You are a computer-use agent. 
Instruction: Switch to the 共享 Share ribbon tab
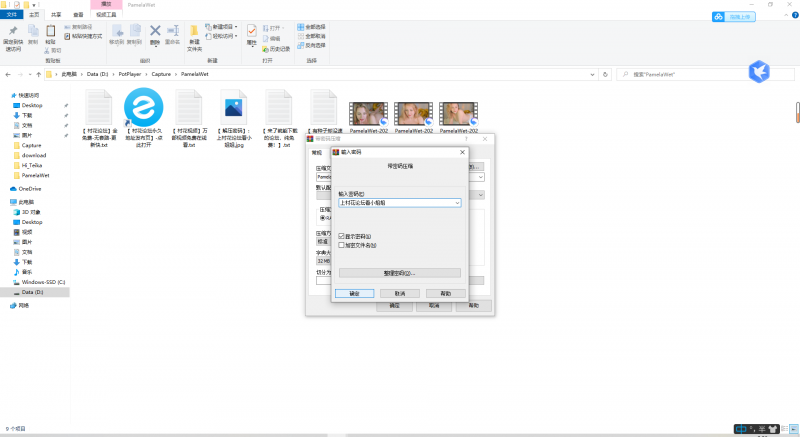pos(55,15)
